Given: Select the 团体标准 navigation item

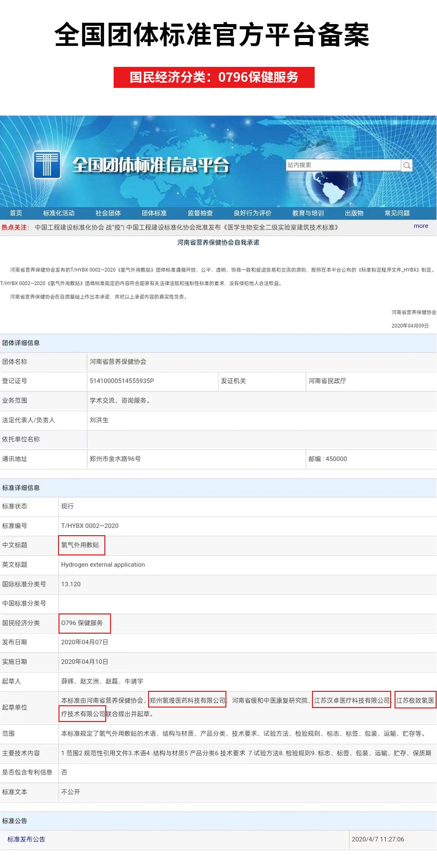Looking at the screenshot, I should 154,213.
